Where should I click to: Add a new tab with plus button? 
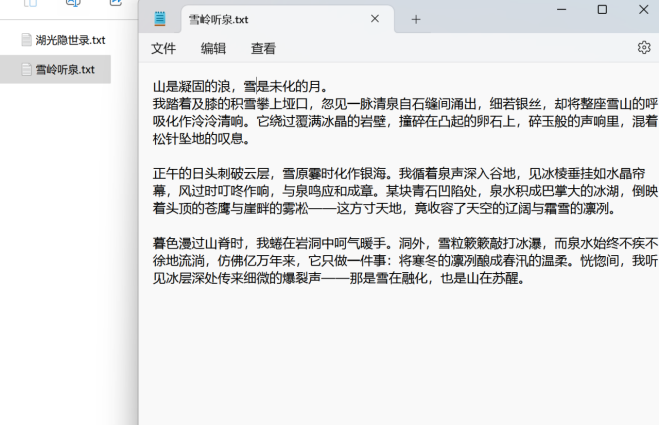416,19
